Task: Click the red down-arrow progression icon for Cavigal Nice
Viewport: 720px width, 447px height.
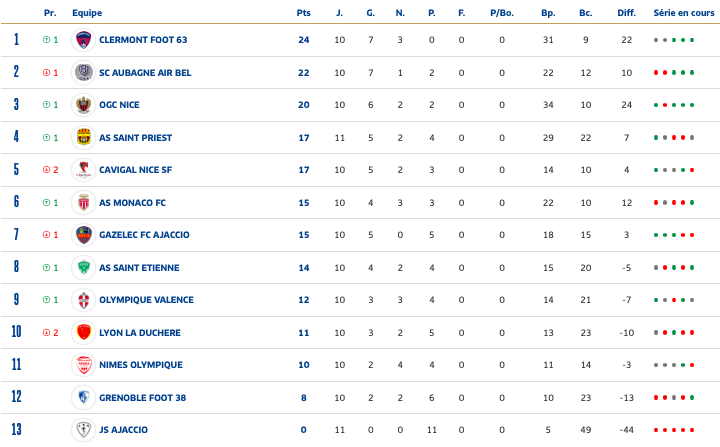Action: 47,170
